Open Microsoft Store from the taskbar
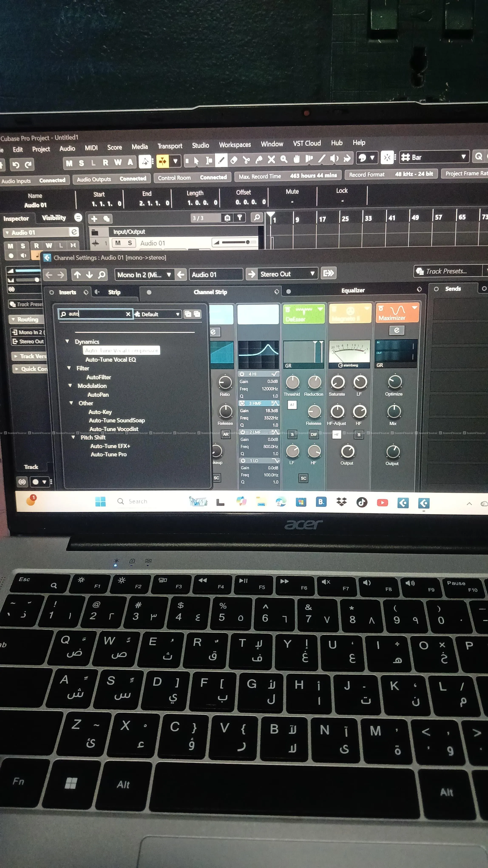Screen dimensions: 488x868 (301, 502)
